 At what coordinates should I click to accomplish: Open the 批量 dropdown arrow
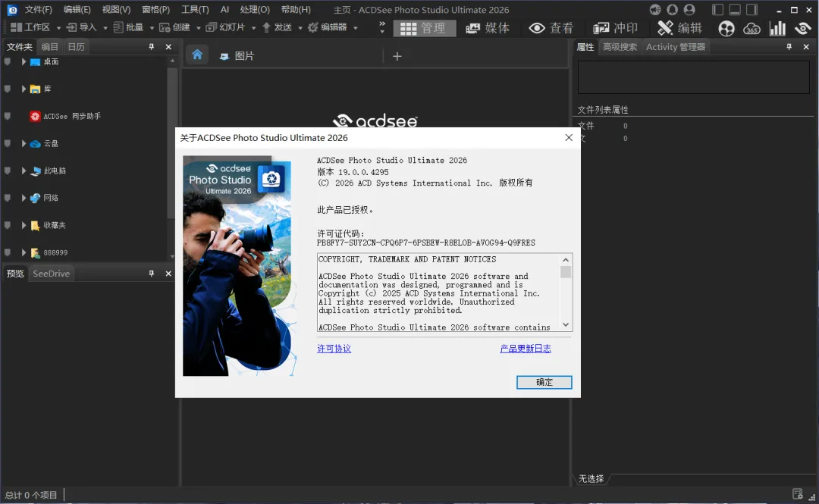[152, 28]
